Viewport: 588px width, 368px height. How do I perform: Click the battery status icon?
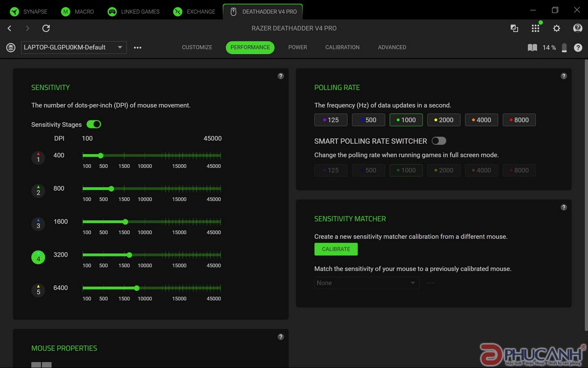coord(564,48)
